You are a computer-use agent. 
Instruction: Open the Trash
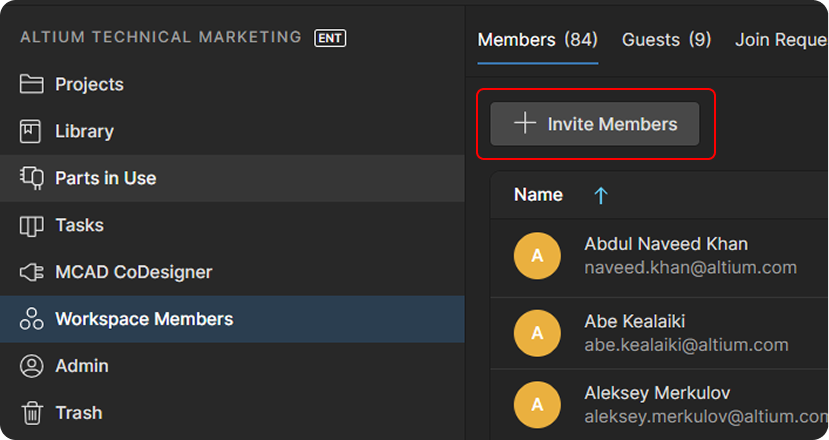(232, 413)
